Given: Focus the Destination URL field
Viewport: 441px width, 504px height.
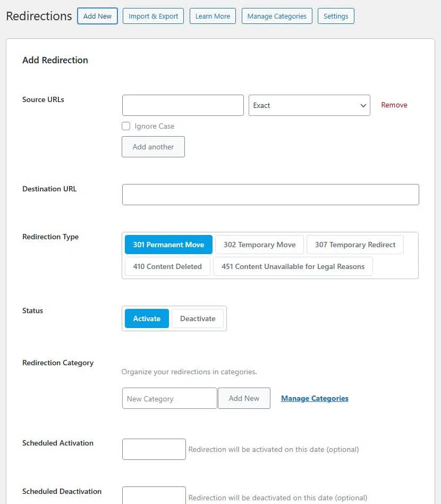Looking at the screenshot, I should (270, 195).
